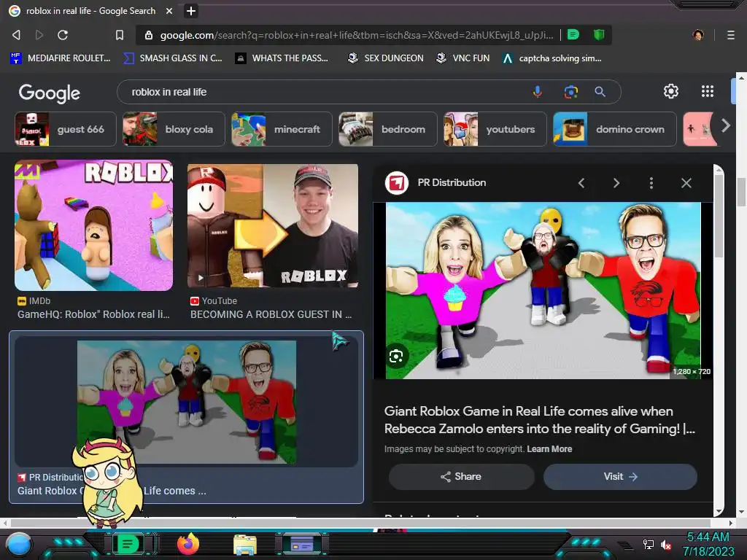Click the browser vertical scrollbar thumb

point(741,192)
